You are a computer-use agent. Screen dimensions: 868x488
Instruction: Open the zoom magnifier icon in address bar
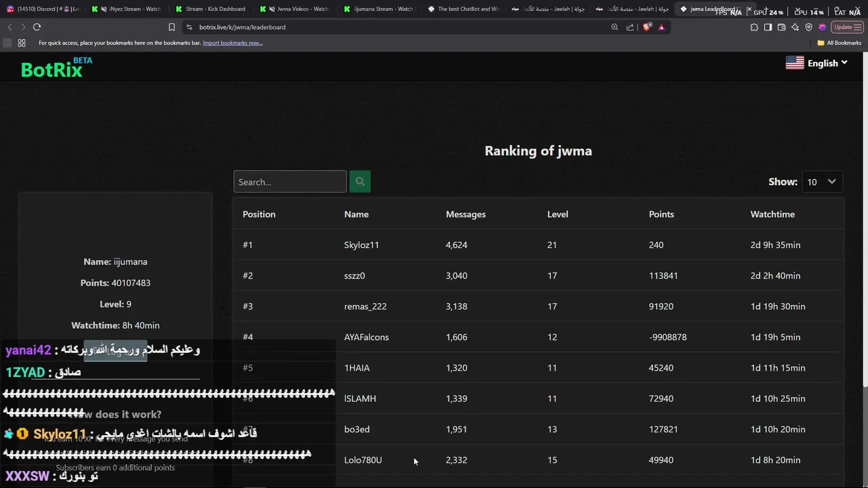coord(614,27)
